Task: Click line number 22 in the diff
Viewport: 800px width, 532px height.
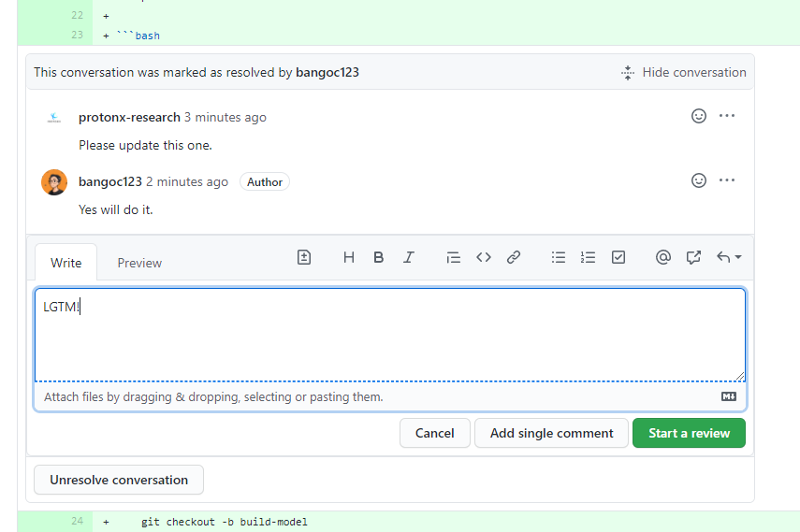Action: point(77,15)
